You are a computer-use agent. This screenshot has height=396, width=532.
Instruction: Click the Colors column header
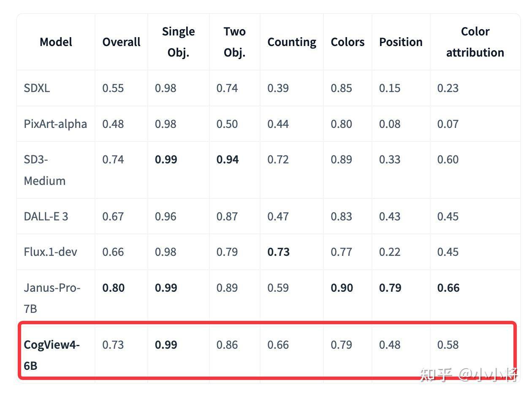(347, 42)
